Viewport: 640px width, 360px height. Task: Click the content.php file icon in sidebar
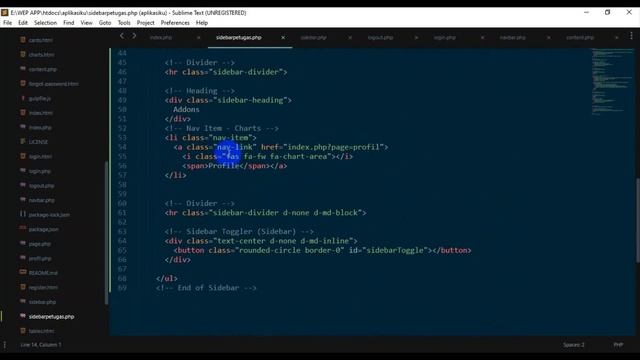[23, 69]
